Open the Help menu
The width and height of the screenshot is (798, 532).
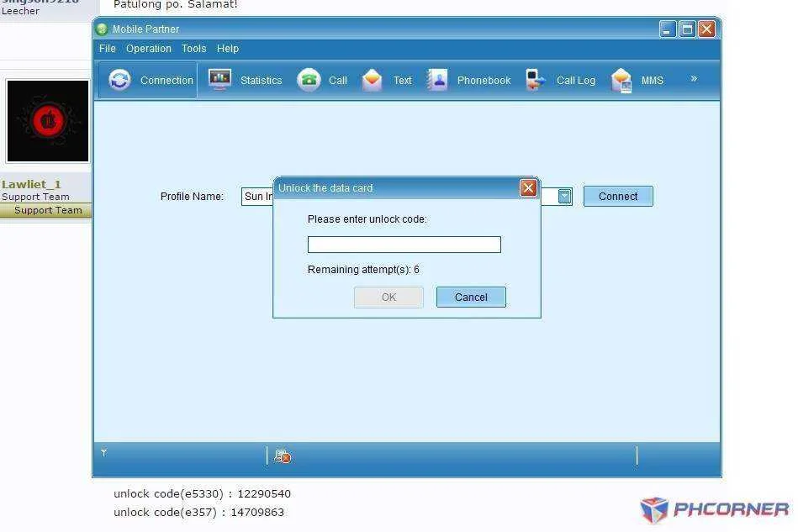tap(228, 48)
